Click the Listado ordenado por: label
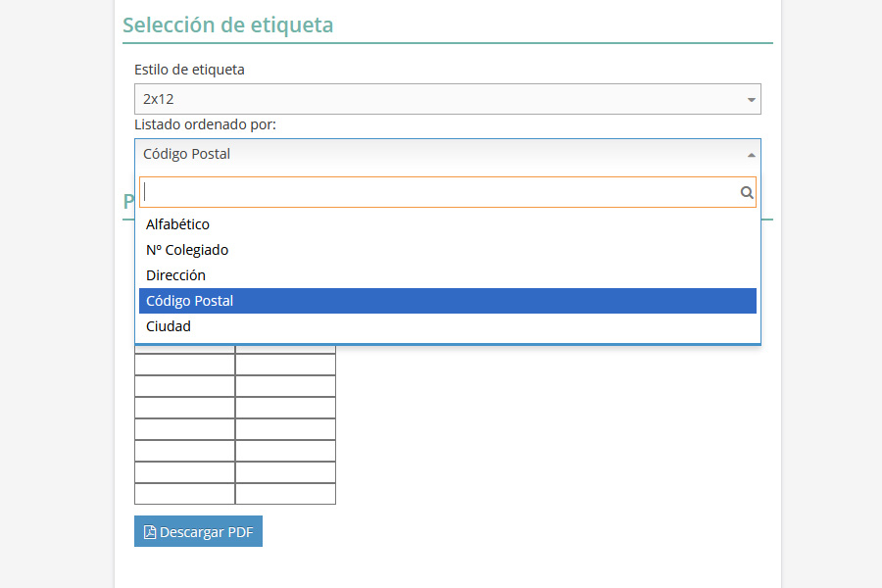882x588 pixels. [206, 124]
